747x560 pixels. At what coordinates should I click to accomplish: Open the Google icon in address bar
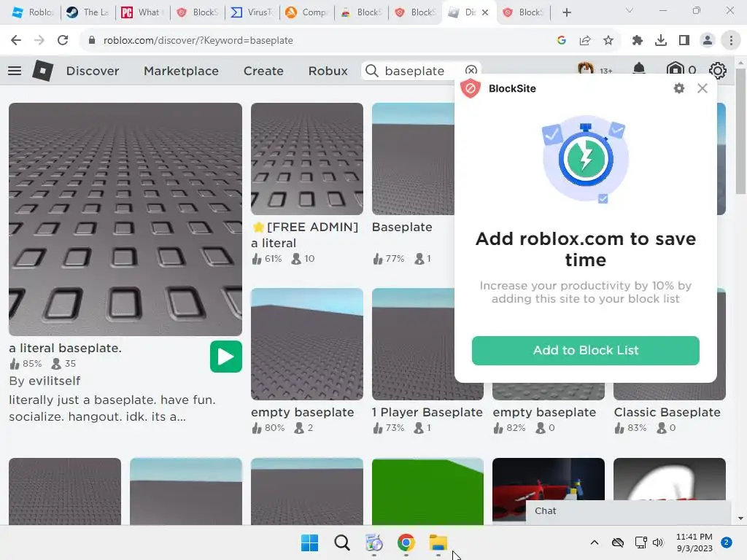pyautogui.click(x=561, y=41)
